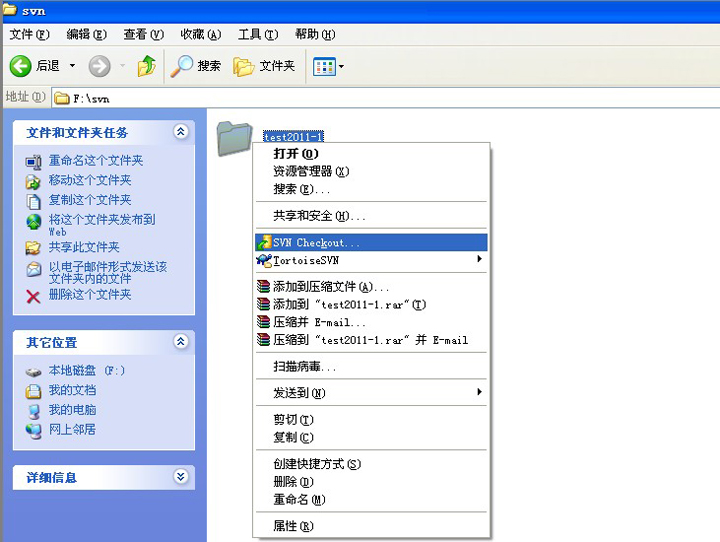
Task: Click the green Back arrow icon
Action: (x=20, y=66)
